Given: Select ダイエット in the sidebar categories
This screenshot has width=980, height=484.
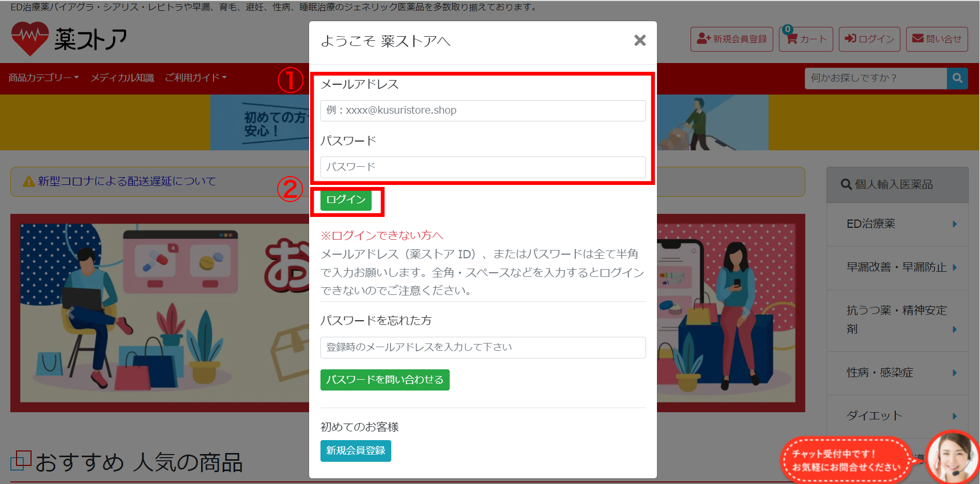Looking at the screenshot, I should coord(874,416).
